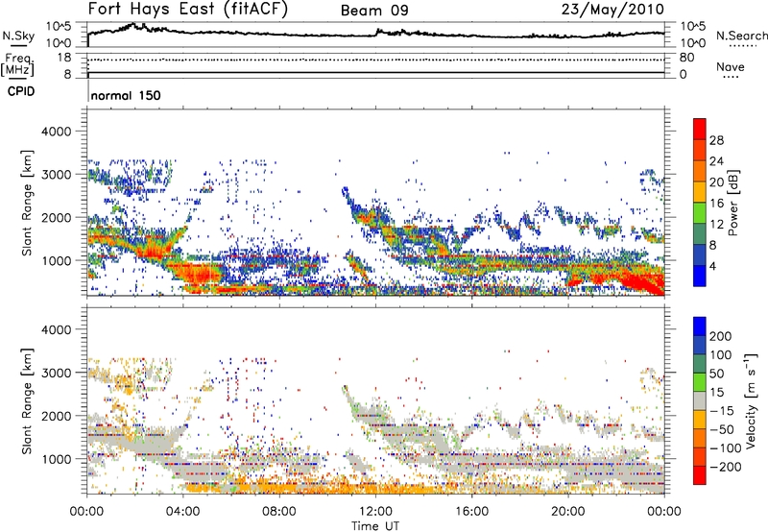Click the '18' frequency axis tick label

63,58
